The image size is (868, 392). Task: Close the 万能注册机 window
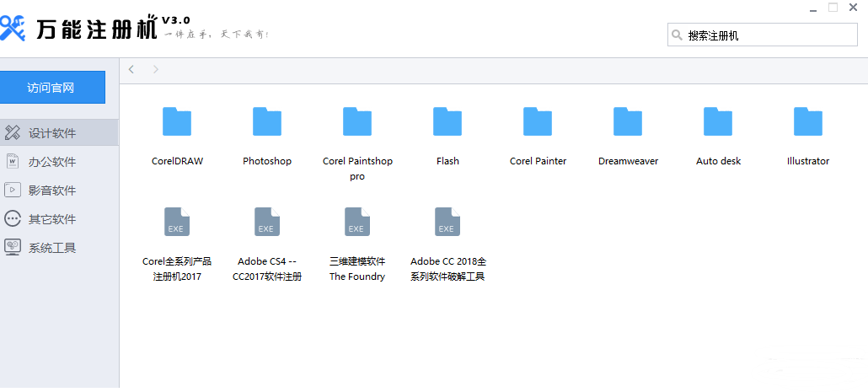click(853, 8)
